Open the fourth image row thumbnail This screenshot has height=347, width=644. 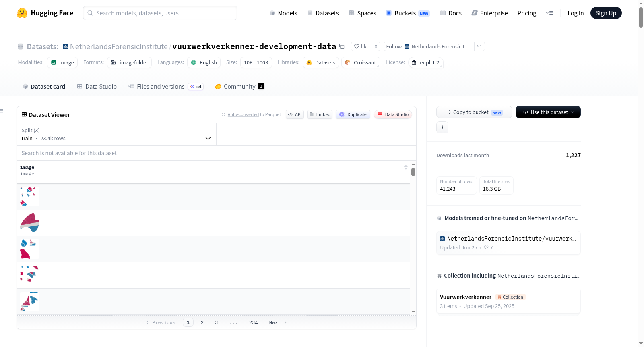pyautogui.click(x=29, y=275)
